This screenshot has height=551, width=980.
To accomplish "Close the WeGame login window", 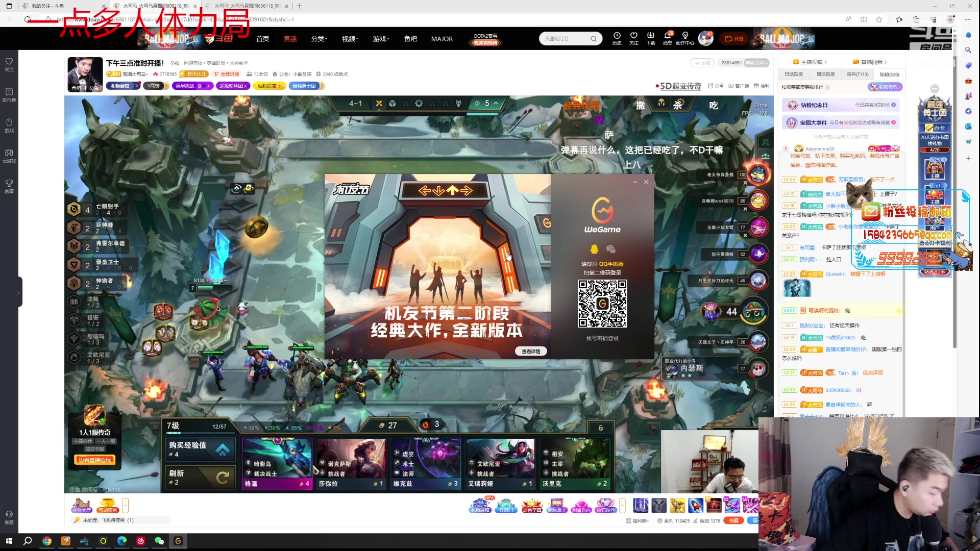I will [646, 182].
